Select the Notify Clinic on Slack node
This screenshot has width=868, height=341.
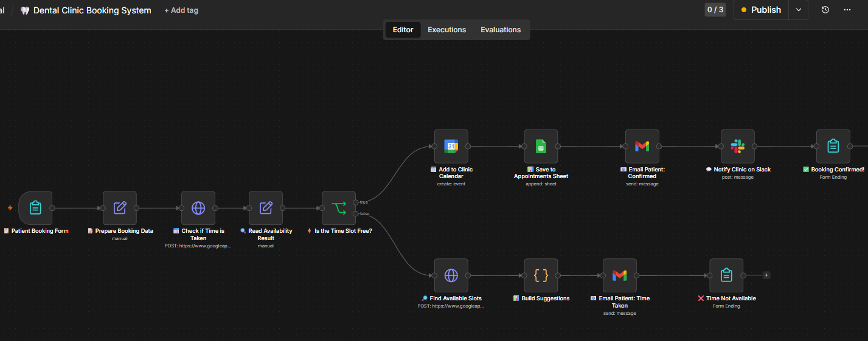[738, 146]
